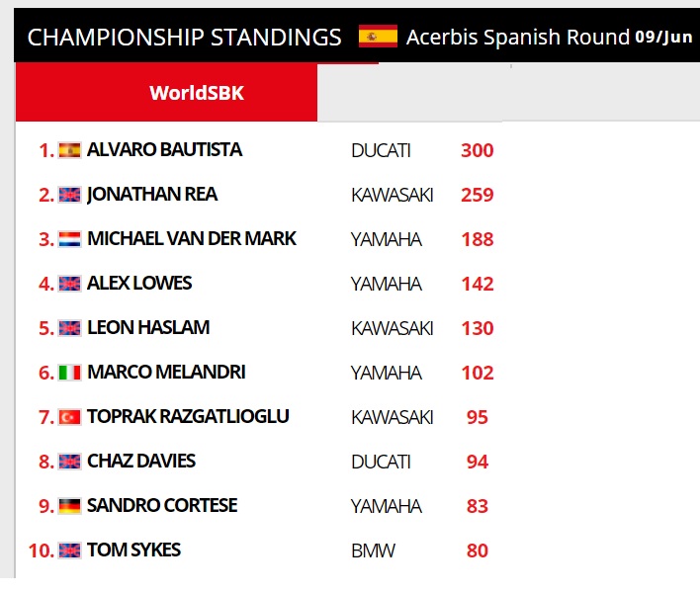Click the empty tab right of WorldSBK

pyautogui.click(x=410, y=94)
